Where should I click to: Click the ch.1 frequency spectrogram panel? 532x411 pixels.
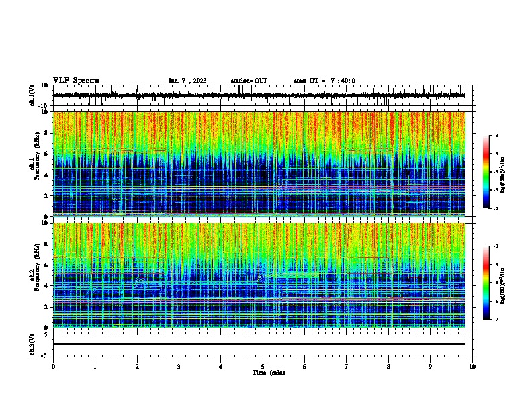[x=259, y=164]
